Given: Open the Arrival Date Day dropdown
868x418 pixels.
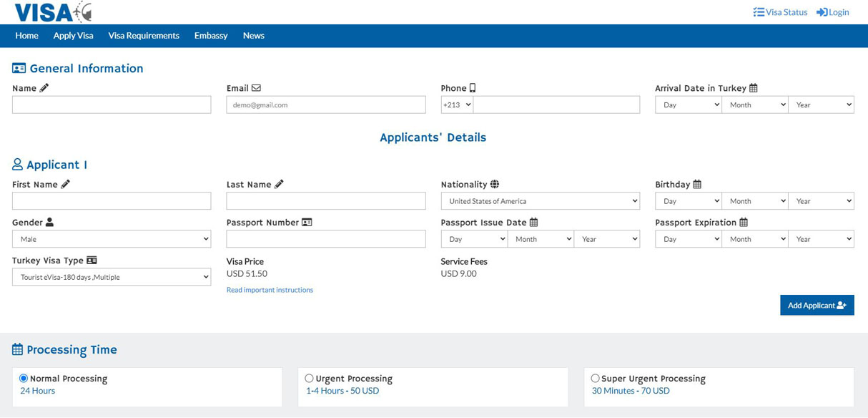Looking at the screenshot, I should pyautogui.click(x=689, y=104).
